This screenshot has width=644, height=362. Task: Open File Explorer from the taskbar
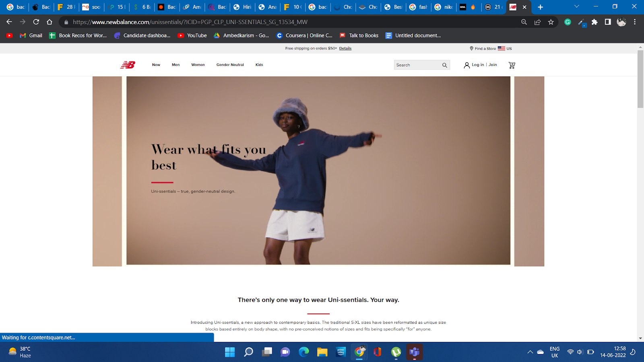tap(322, 352)
